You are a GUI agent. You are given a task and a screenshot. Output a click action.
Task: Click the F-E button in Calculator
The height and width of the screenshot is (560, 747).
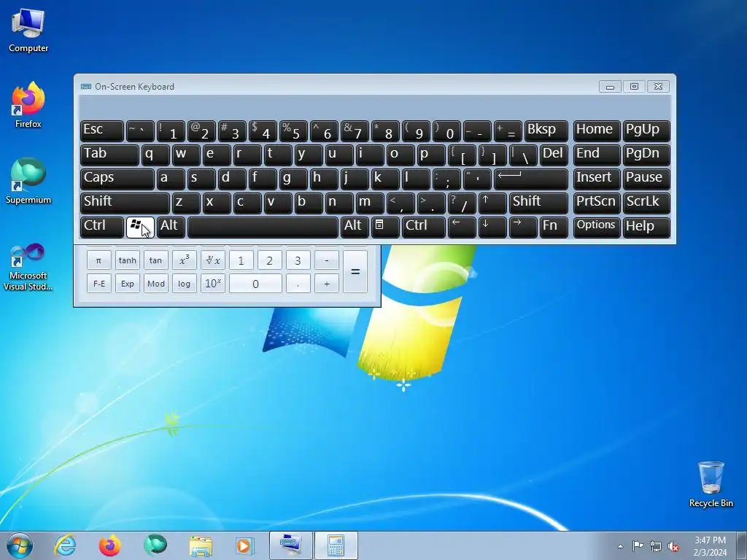click(x=98, y=284)
